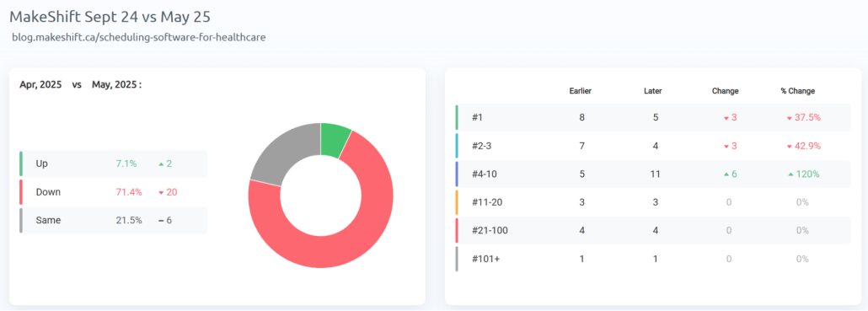The height and width of the screenshot is (311, 868).
Task: Click the 21.5% Same percentage
Action: 128,220
